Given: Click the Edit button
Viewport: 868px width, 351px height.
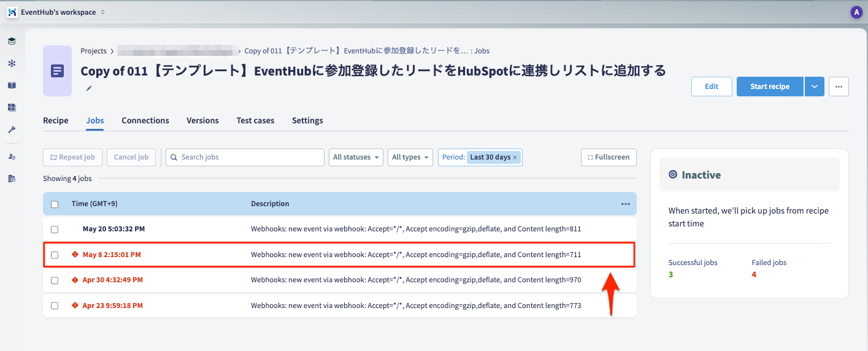Looking at the screenshot, I should coord(712,87).
